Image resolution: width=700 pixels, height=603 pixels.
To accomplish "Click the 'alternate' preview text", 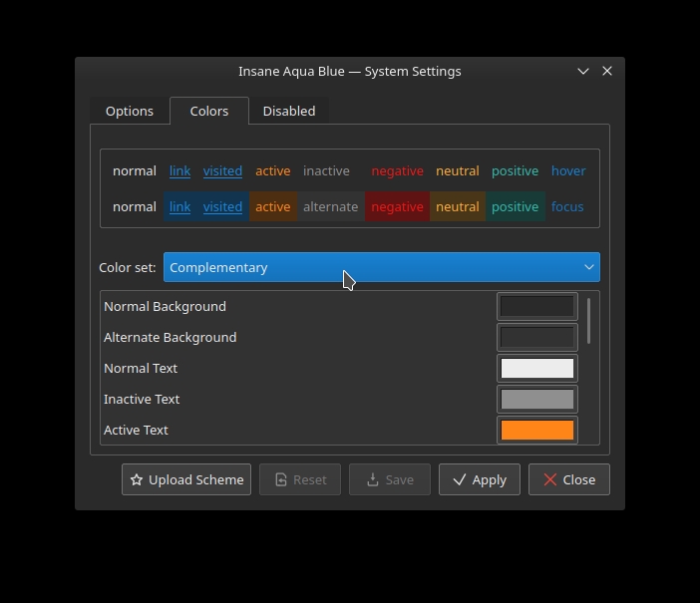I will pyautogui.click(x=331, y=206).
